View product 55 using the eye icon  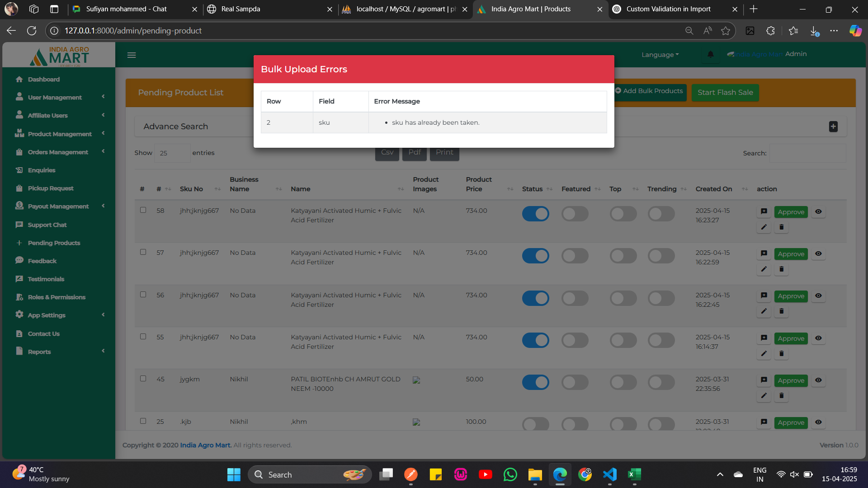[818, 338]
